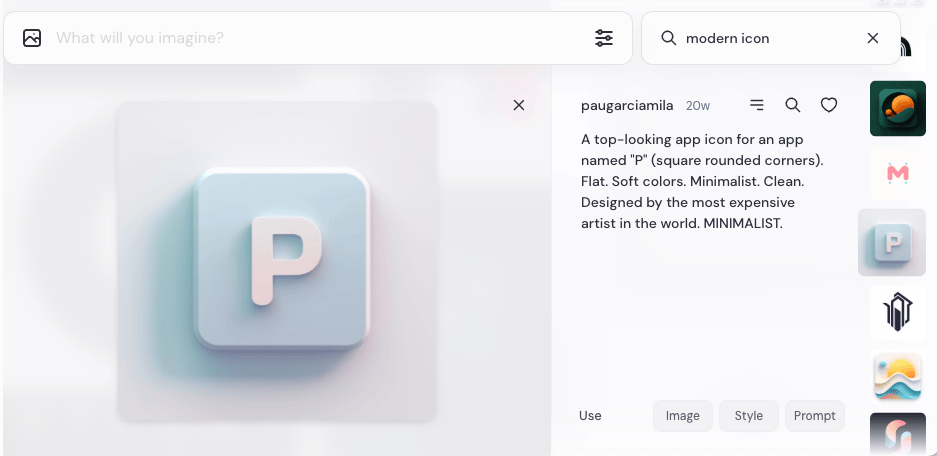Click the 'What will you imagine?' prompt field
The image size is (937, 456).
[x=300, y=38]
